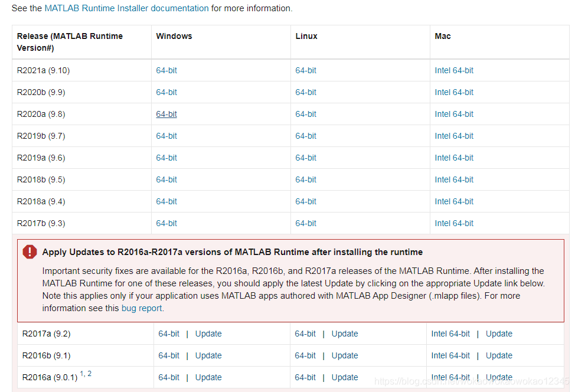Download R2018b Linux 64-bit runtime

pos(306,179)
